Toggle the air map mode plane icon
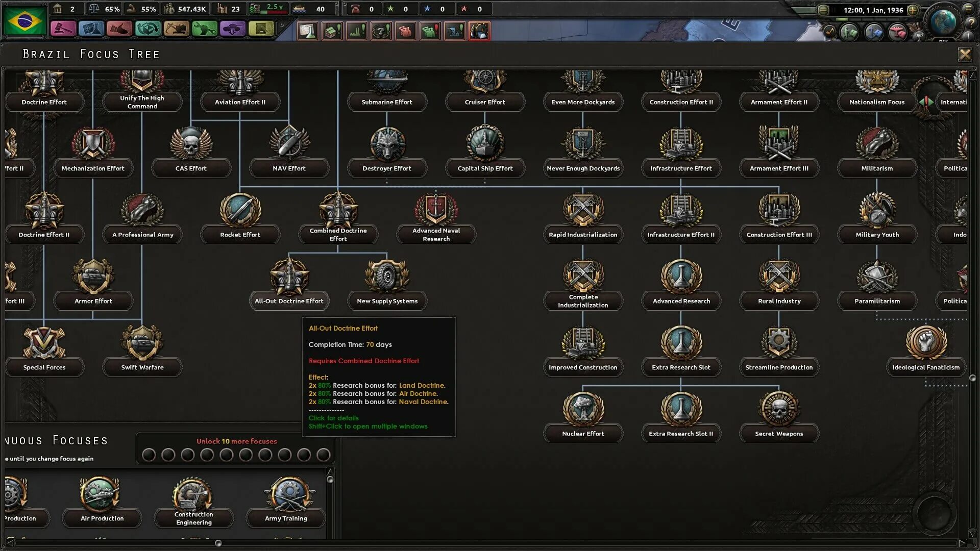980x551 pixels. pos(897,33)
